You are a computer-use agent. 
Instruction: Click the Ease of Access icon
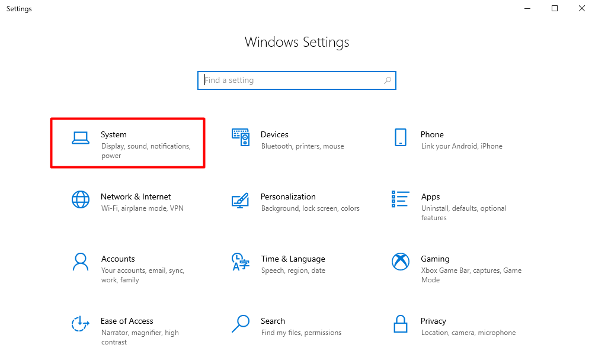(81, 324)
